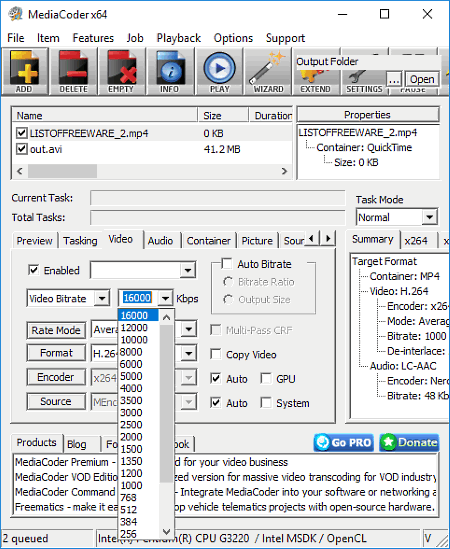Click the file list scroll right arrow
Viewport: 450px width, 549px height.
(x=284, y=171)
